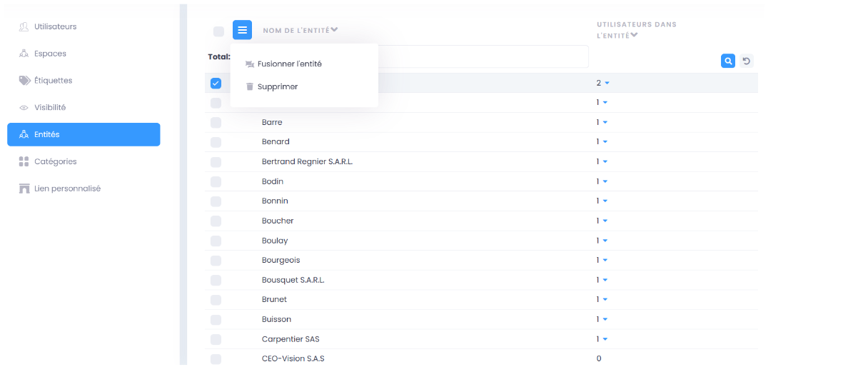Select the Bertrand Regnier S.A.R.L. checkbox
This screenshot has height=377, width=868.
click(x=216, y=162)
